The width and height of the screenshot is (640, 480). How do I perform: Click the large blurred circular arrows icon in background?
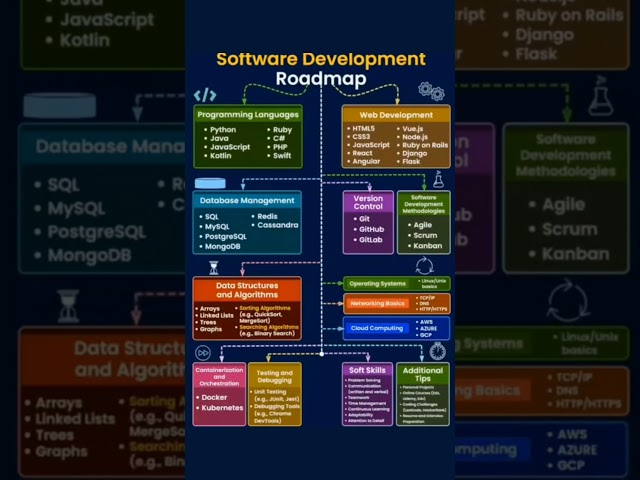(x=568, y=302)
